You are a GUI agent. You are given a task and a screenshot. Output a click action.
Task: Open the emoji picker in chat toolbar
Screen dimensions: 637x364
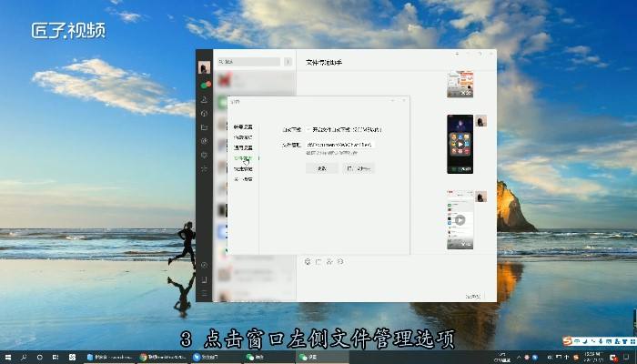pos(308,262)
